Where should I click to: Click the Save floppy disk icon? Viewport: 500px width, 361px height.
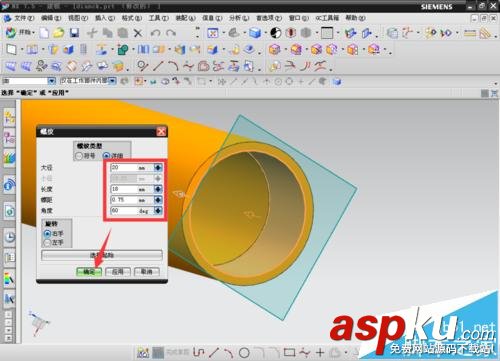coord(74,33)
